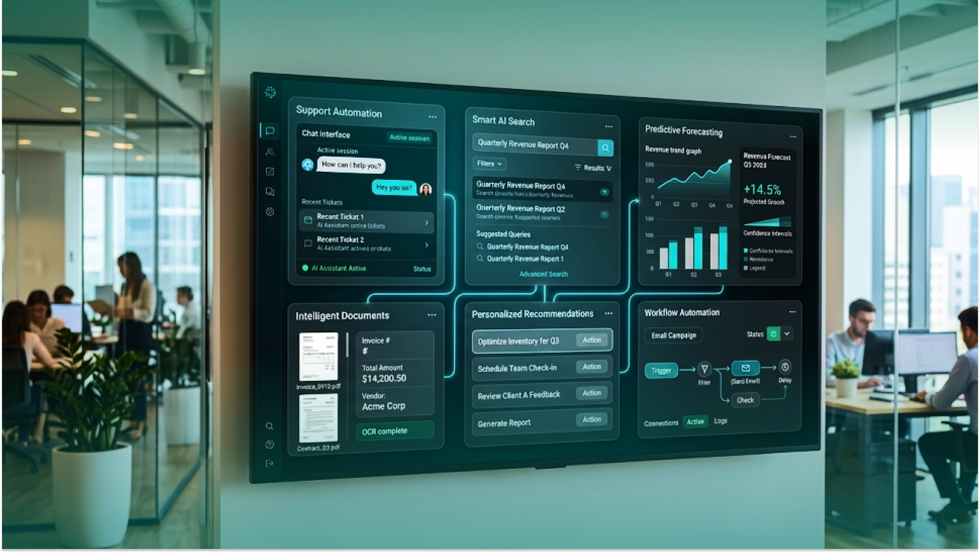
Task: Open the Invoice_0912.pdf thumbnail
Action: 319,356
